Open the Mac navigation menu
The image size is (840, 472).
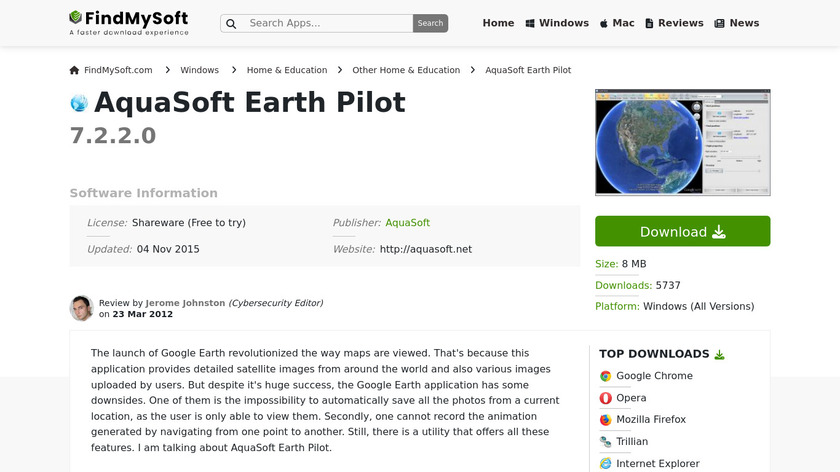point(617,23)
